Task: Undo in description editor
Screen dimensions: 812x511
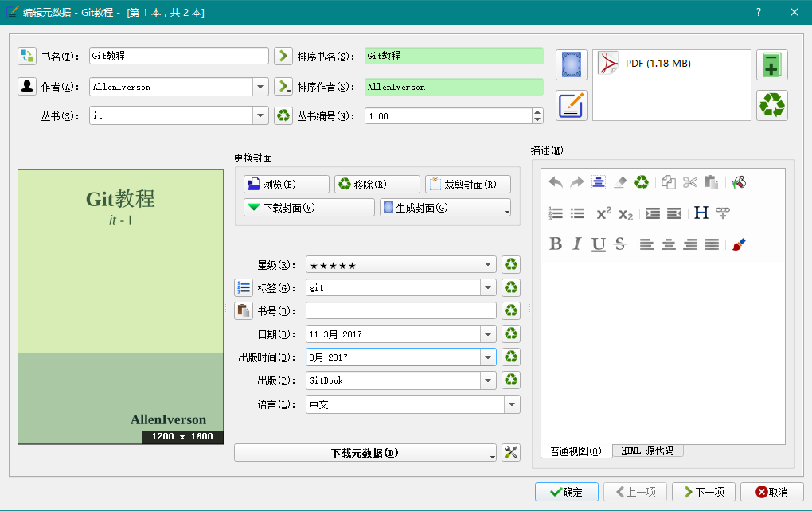Action: click(556, 182)
